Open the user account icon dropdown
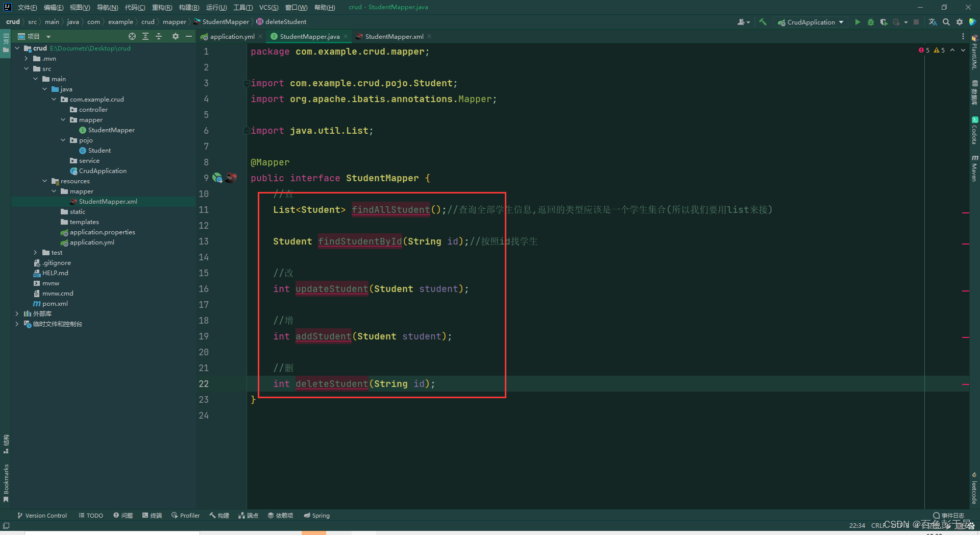The width and height of the screenshot is (980, 535). coord(744,22)
